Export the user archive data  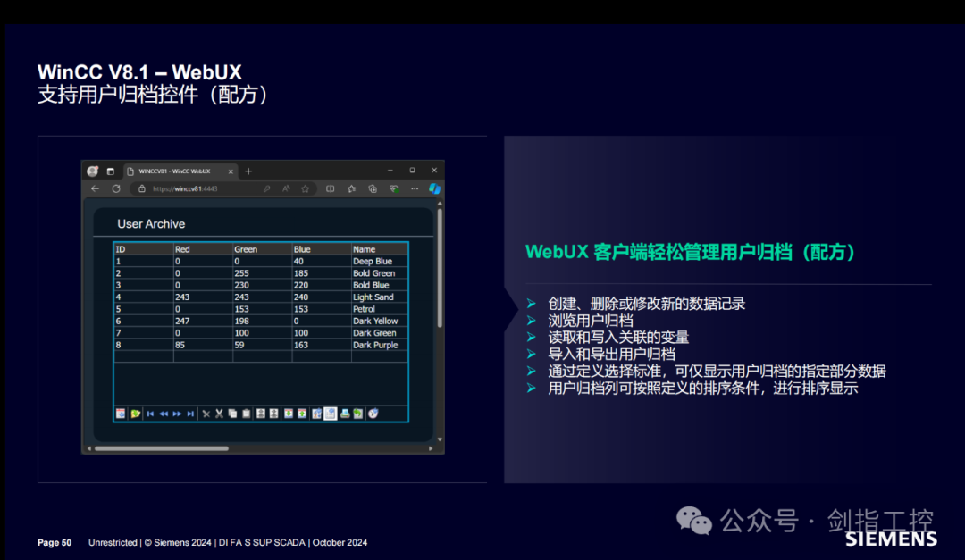point(301,414)
